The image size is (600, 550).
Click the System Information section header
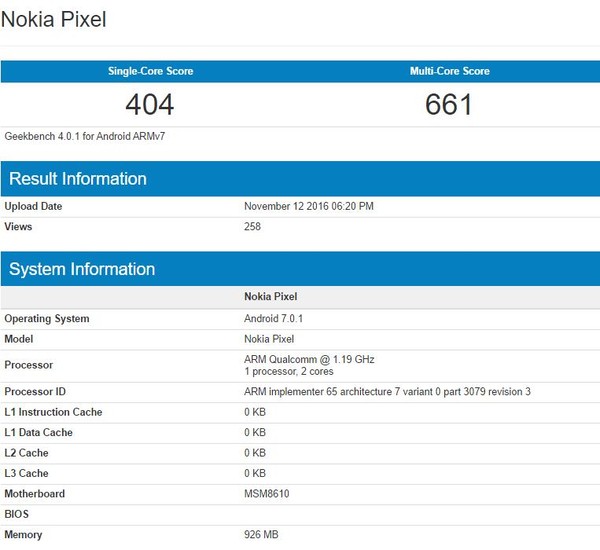tap(82, 269)
